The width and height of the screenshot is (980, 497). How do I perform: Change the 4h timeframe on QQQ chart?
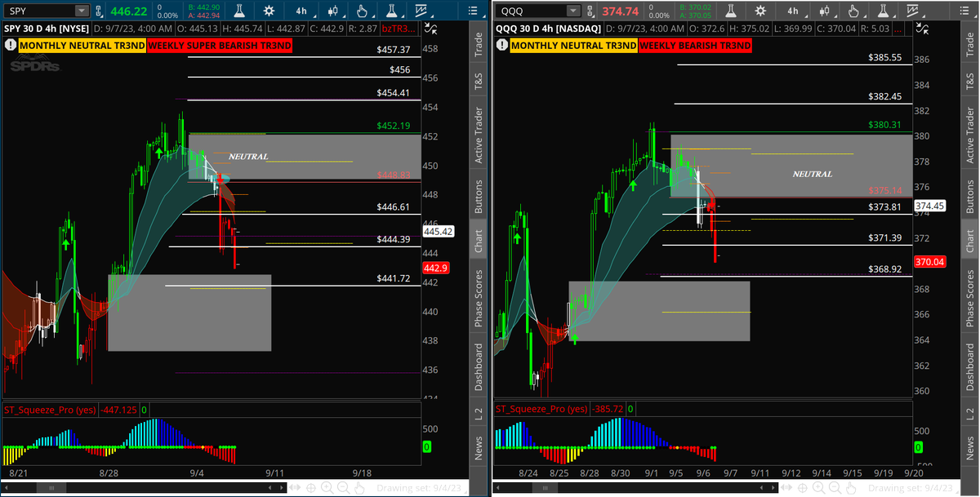(792, 11)
